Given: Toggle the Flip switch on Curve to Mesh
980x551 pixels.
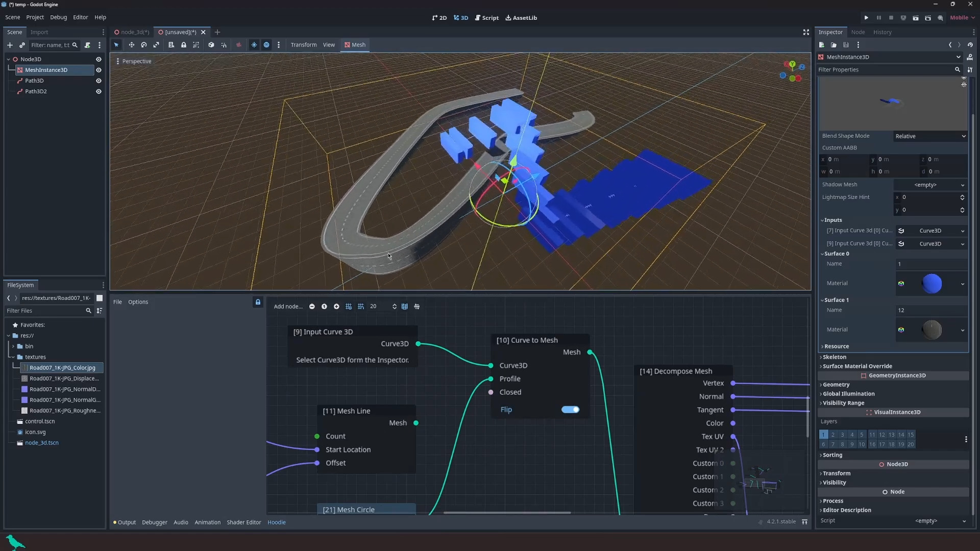Looking at the screenshot, I should (x=570, y=410).
